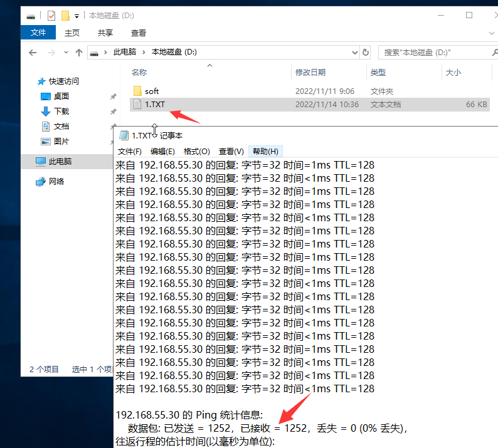Click the 往返行程的估计时间 line
The height and width of the screenshot is (448, 498).
pos(195,441)
